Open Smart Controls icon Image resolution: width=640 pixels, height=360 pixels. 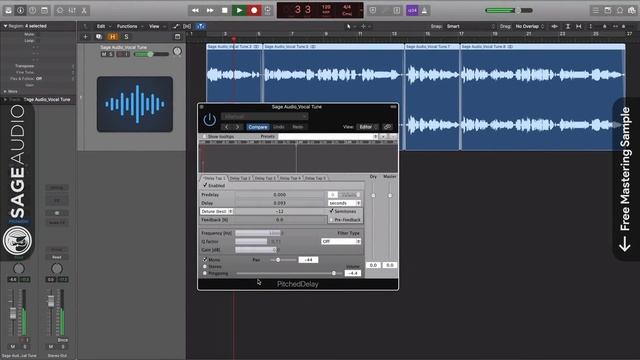60,10
